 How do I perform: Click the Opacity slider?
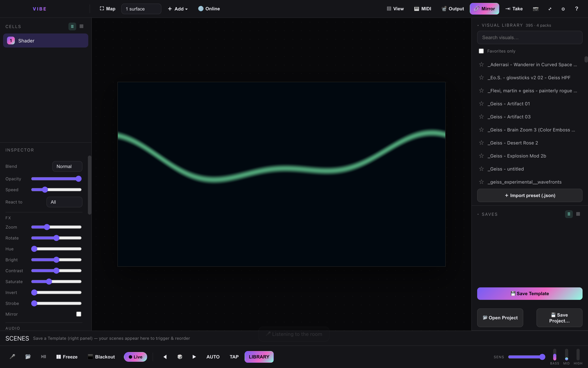click(56, 179)
